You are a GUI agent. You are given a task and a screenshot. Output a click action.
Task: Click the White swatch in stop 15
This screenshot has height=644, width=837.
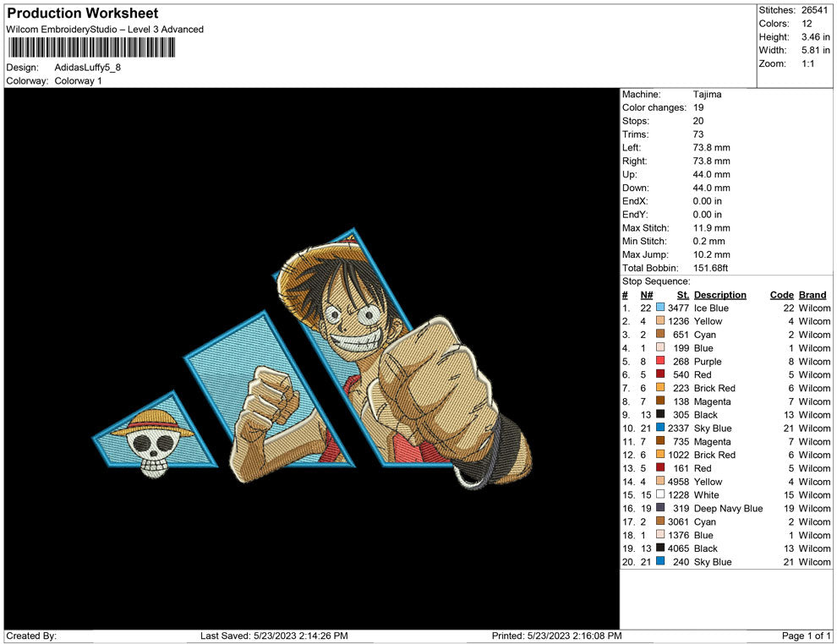[660, 494]
